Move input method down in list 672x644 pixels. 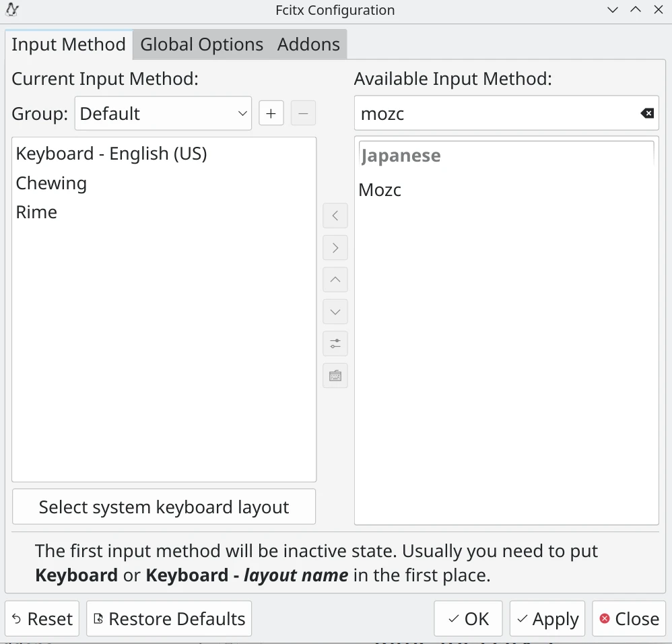click(x=335, y=312)
